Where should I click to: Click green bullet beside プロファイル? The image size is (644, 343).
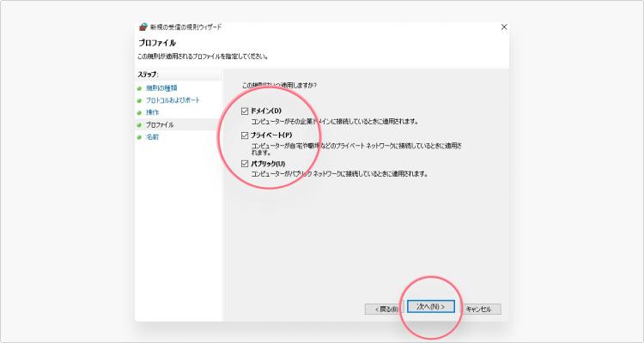point(140,125)
